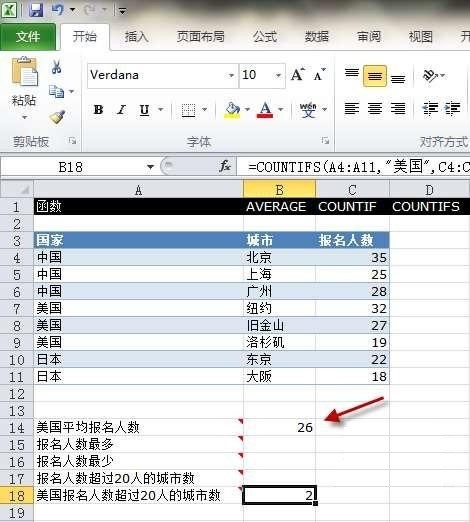Switch to the 开始 tab
Screen dimensions: 470x522
coord(85,37)
